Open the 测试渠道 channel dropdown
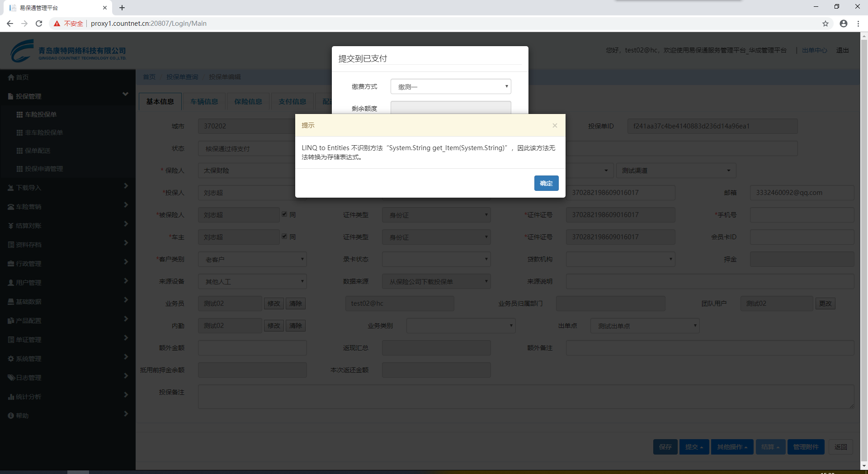This screenshot has width=868, height=474. 676,171
